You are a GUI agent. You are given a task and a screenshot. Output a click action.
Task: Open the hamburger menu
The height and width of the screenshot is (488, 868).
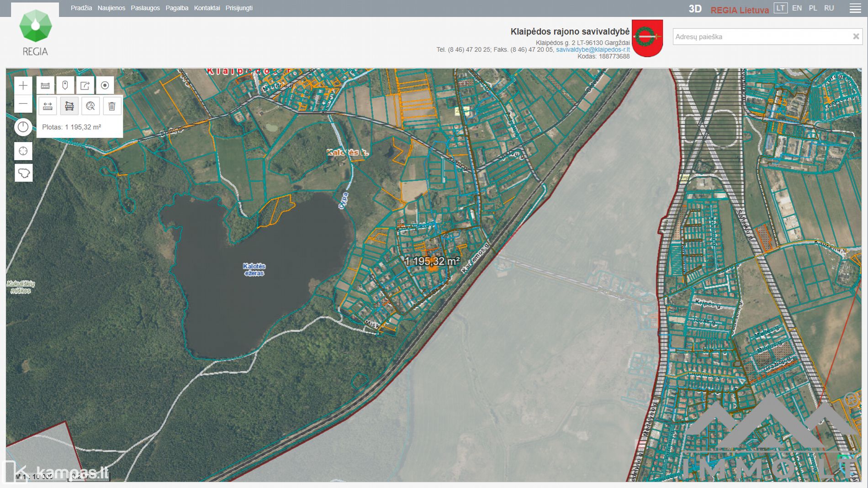click(x=855, y=8)
